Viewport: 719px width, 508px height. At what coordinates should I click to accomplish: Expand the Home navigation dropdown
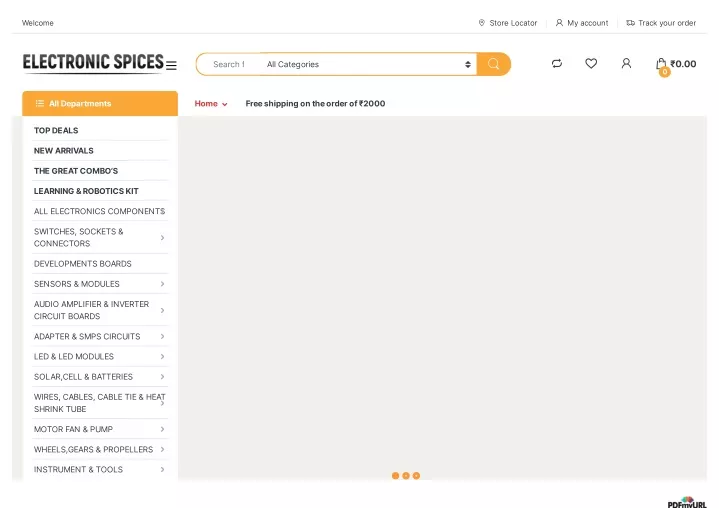pyautogui.click(x=210, y=104)
